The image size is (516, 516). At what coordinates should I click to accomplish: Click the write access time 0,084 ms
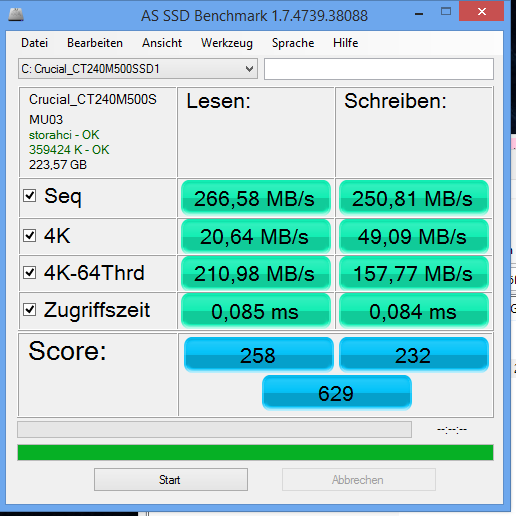(414, 311)
